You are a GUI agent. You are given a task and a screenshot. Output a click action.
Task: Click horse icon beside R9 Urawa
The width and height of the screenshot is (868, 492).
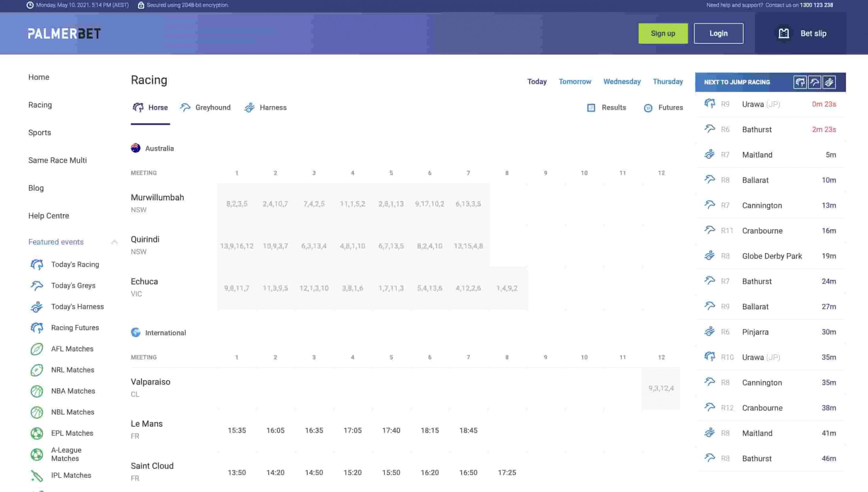(x=710, y=103)
